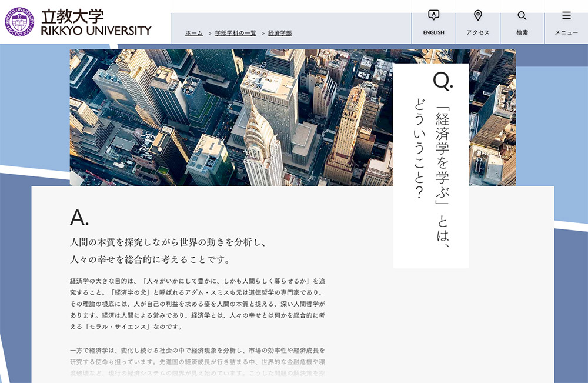Open the 学部学科の一覧 breadcrumb link

tap(236, 33)
